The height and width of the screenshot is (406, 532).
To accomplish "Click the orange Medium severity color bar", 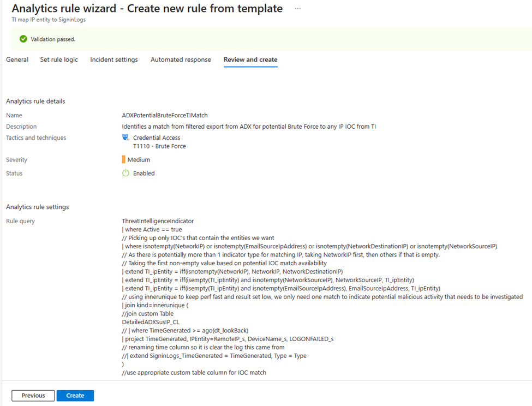I will coord(123,159).
